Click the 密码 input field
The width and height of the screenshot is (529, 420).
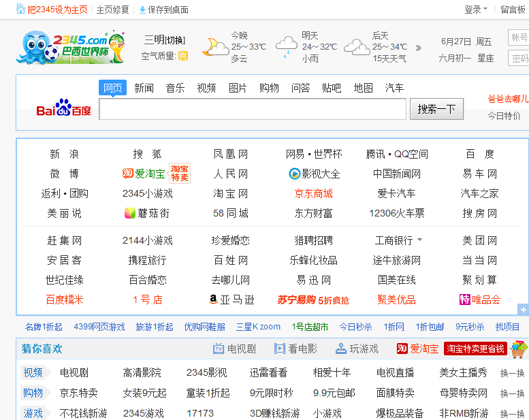[x=519, y=59]
